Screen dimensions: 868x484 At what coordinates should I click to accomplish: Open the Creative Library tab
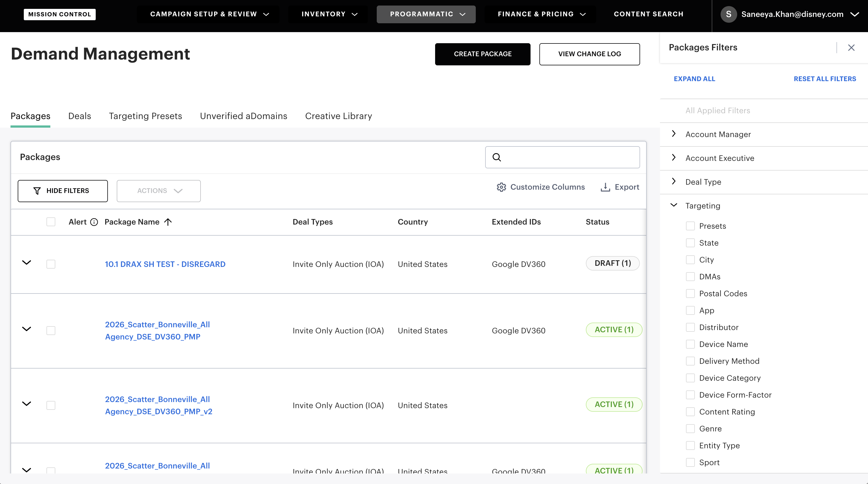339,116
